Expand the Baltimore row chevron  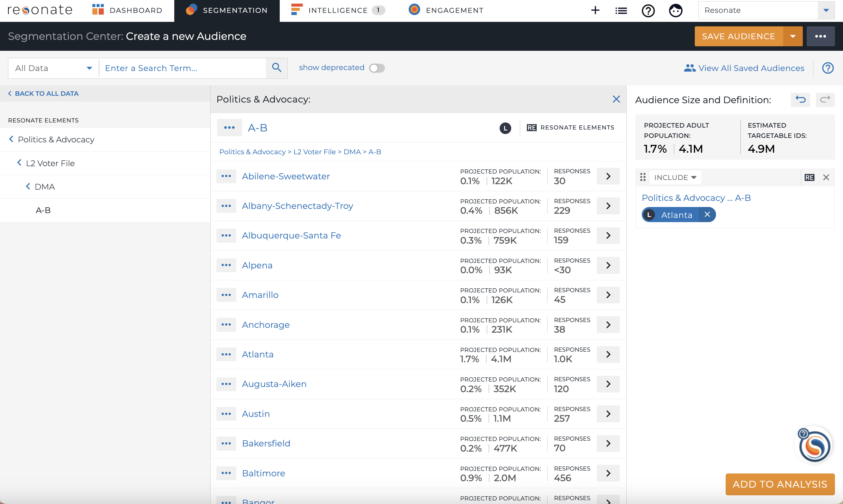(608, 473)
